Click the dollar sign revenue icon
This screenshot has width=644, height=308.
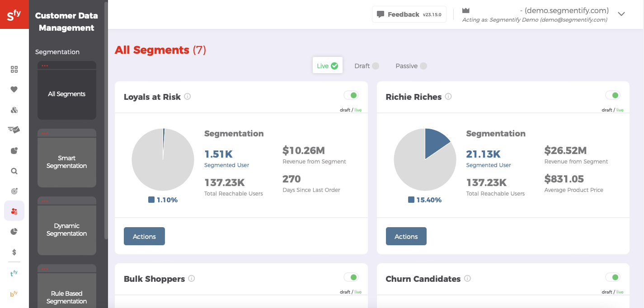coord(14,252)
